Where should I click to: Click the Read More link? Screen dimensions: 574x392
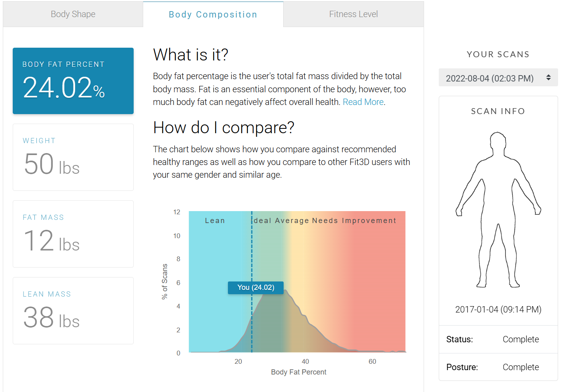click(x=363, y=102)
